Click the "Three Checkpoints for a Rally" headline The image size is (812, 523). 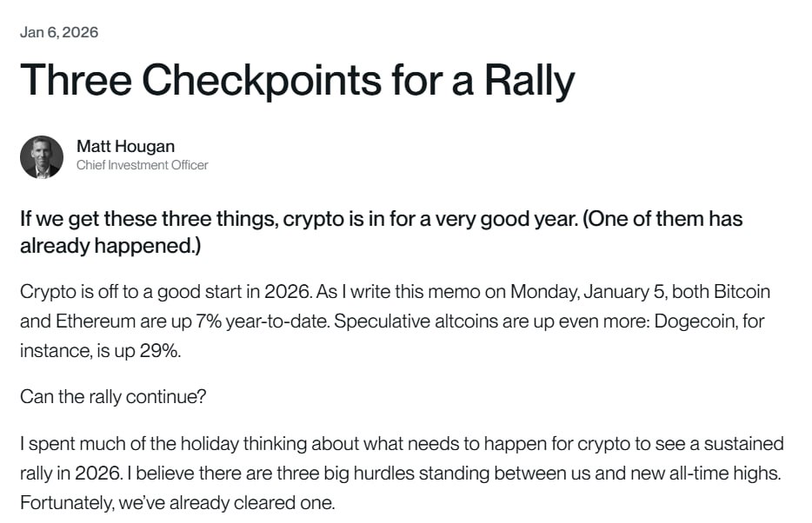point(297,80)
